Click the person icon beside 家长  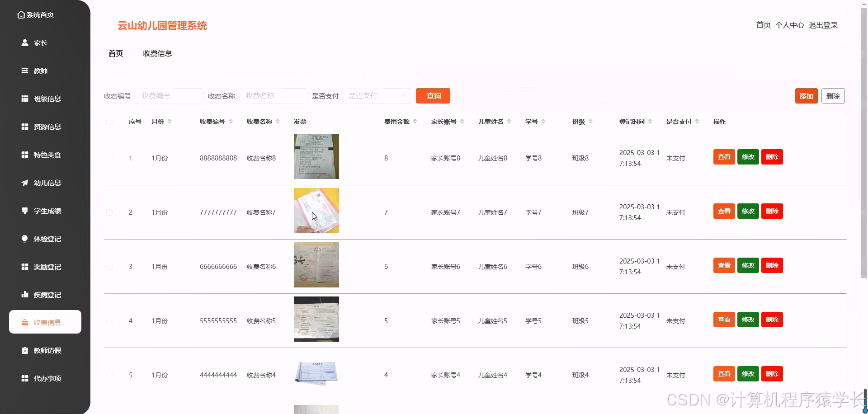click(x=25, y=43)
